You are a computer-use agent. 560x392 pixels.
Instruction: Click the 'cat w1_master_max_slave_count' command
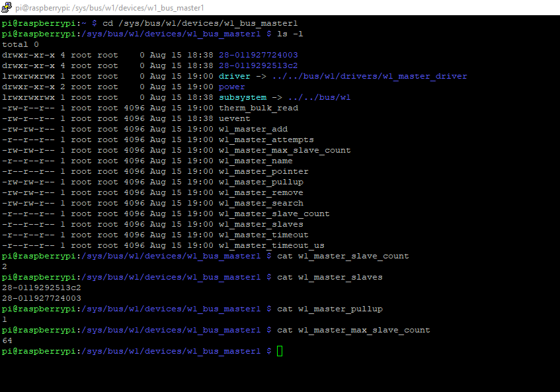click(x=354, y=331)
